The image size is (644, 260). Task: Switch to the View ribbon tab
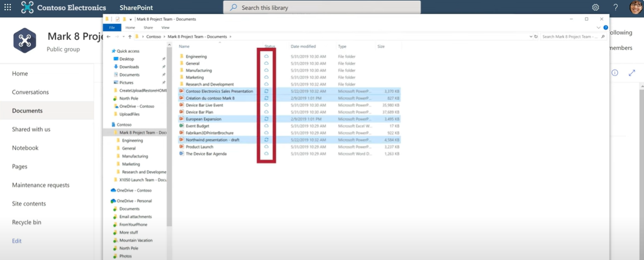[x=165, y=27]
